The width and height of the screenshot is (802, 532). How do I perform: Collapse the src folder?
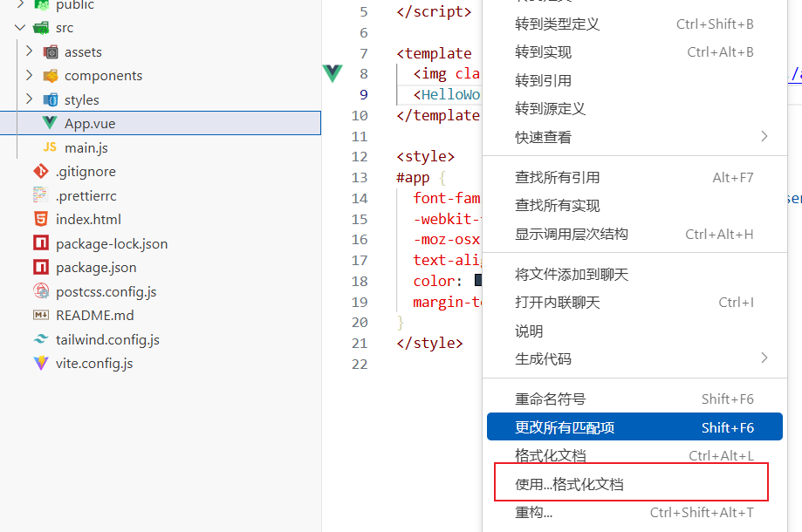point(20,28)
